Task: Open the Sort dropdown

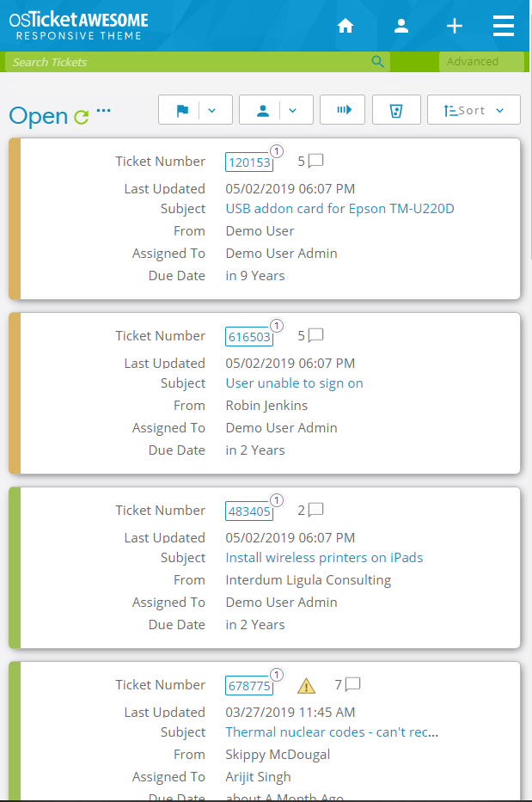Action: [x=474, y=110]
